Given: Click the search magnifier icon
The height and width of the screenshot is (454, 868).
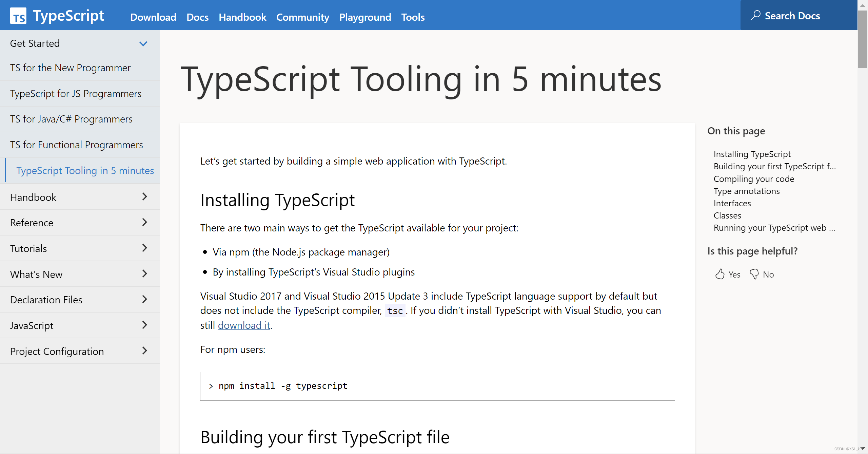Looking at the screenshot, I should coord(755,16).
